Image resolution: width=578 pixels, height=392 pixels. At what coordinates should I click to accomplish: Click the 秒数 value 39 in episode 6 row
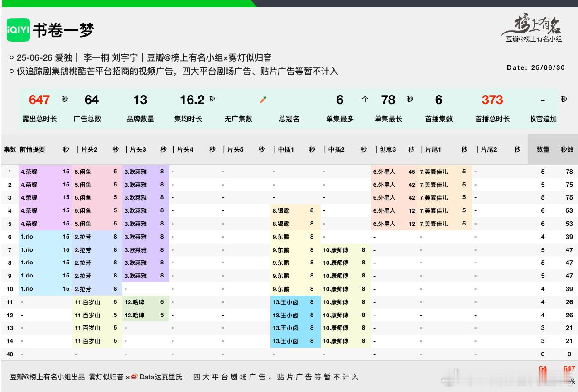pyautogui.click(x=569, y=237)
